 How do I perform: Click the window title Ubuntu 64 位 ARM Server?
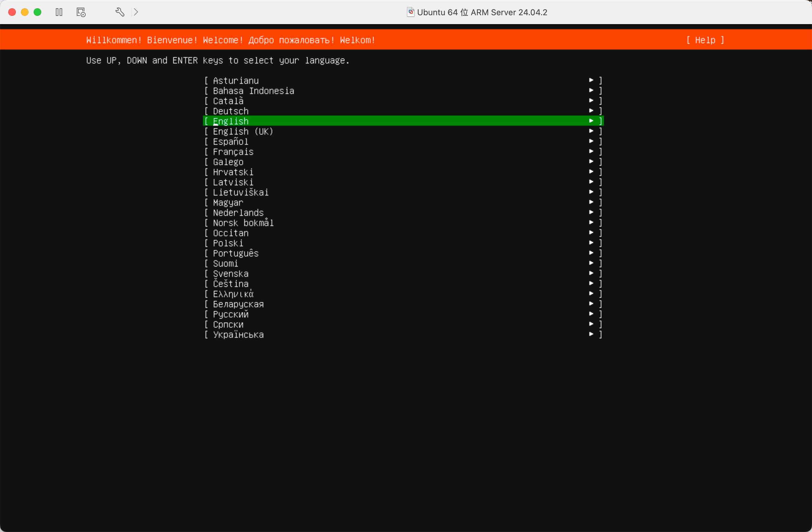(x=482, y=12)
